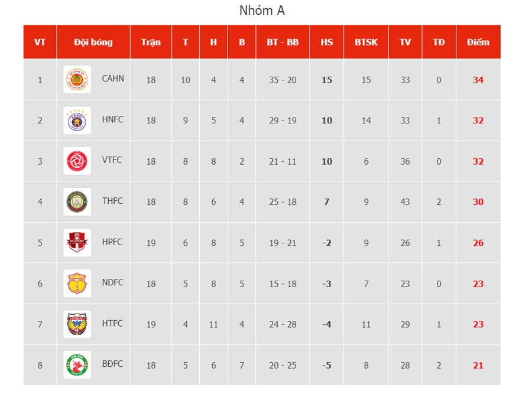This screenshot has height=394, width=532.
Task: Click the Đội bóng column header
Action: [x=93, y=42]
